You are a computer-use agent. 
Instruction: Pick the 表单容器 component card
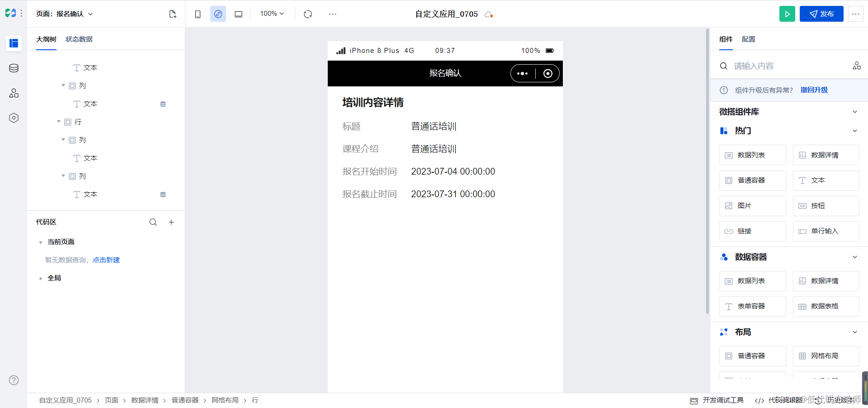pos(752,306)
